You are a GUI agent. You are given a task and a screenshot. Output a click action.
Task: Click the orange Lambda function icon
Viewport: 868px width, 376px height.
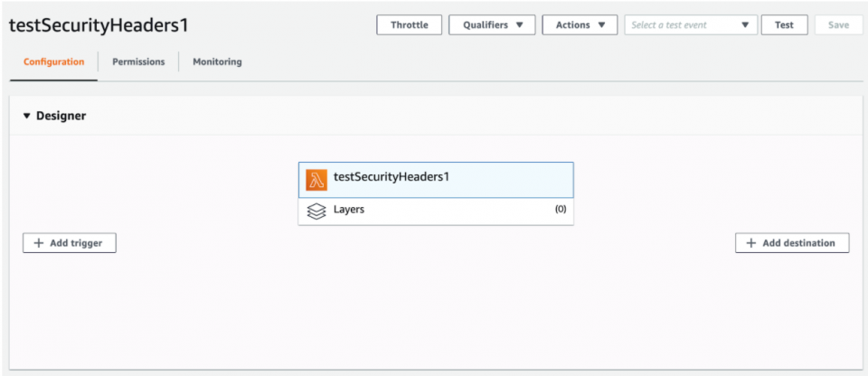pyautogui.click(x=316, y=179)
